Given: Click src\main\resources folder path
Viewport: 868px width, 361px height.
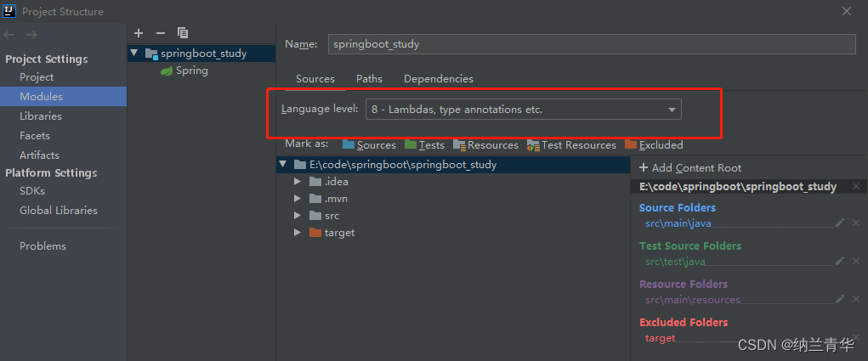Looking at the screenshot, I should coord(693,300).
